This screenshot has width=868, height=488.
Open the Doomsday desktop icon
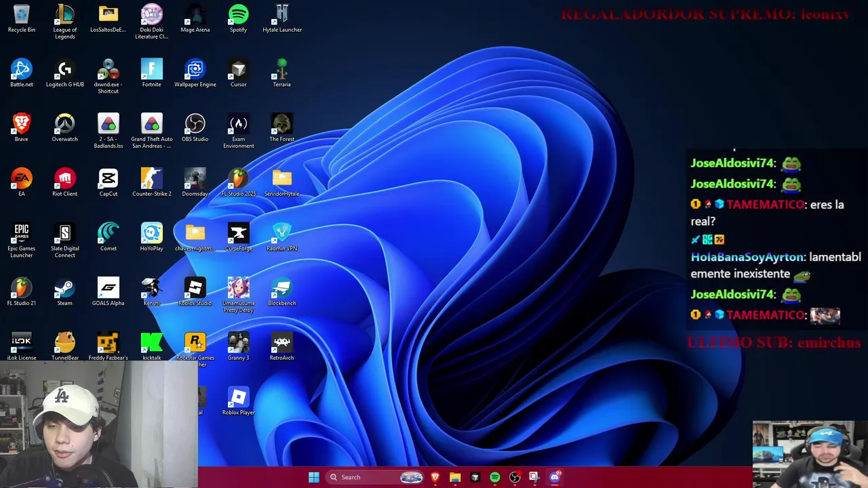(195, 182)
